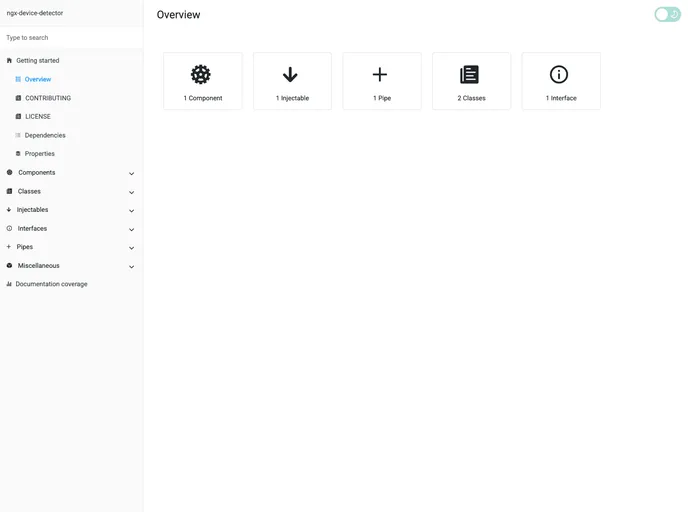This screenshot has height=512, width=688.
Task: Click the Documentation coverage chart icon
Action: 9,284
